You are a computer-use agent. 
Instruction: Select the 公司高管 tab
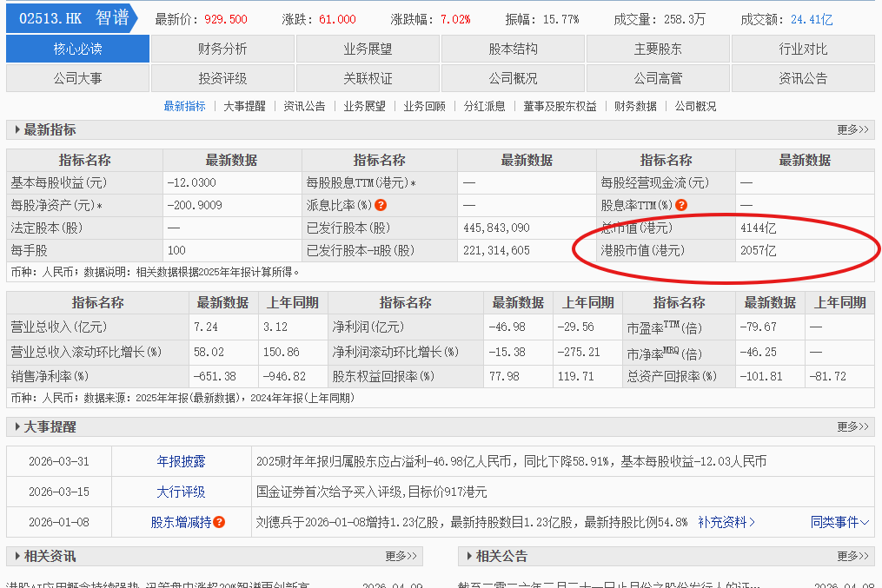click(x=658, y=78)
